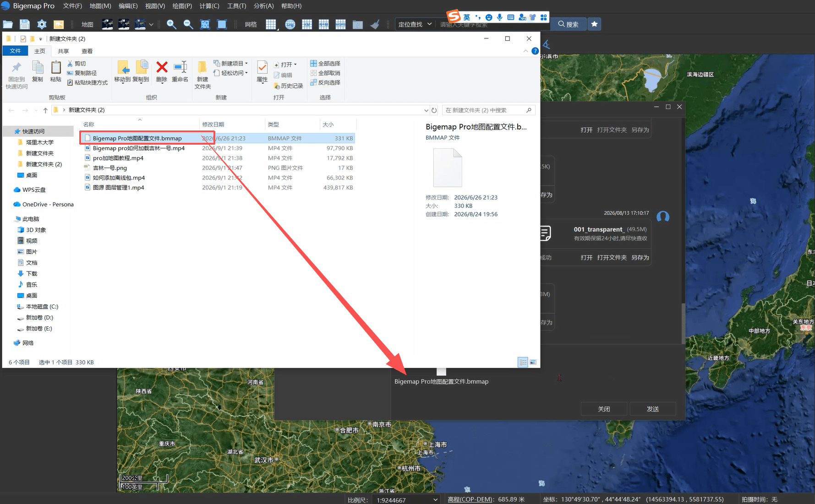Viewport: 815px width, 504px height.
Task: Click 全部选择 in Explorer ribbon
Action: pos(325,64)
